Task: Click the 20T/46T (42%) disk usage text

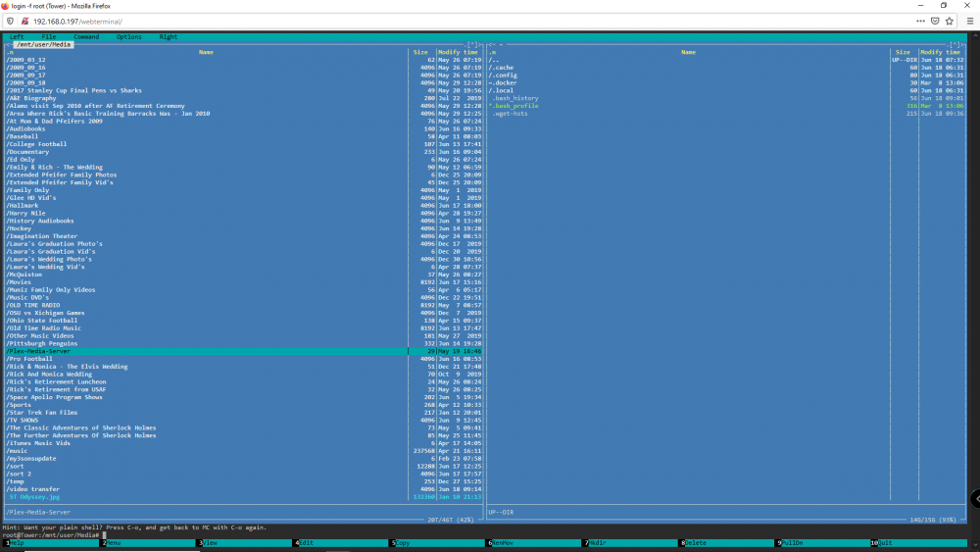Action: coord(451,520)
